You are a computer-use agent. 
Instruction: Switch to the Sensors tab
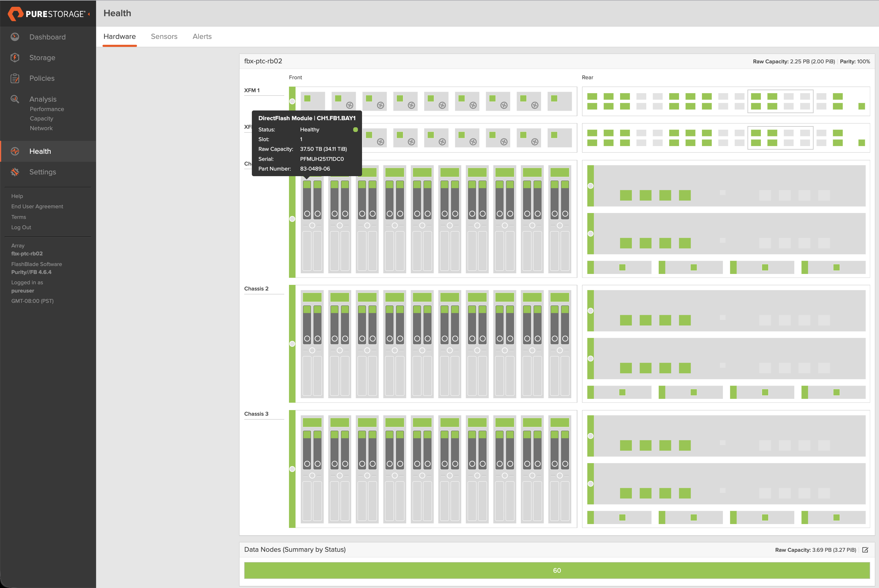tap(164, 36)
